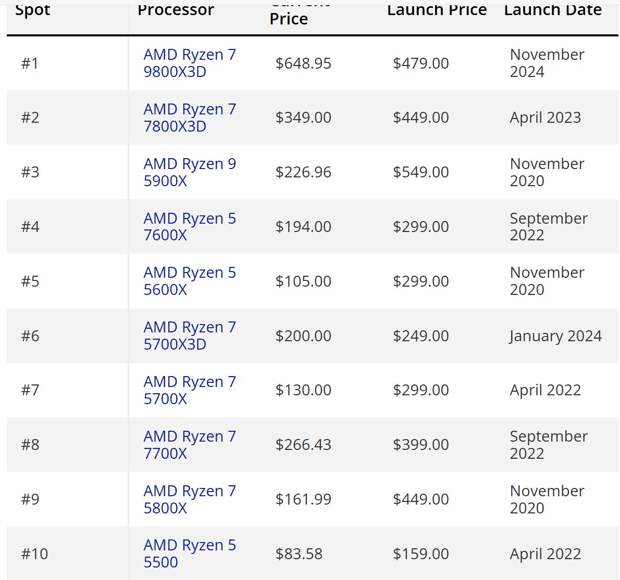Click the AMD Ryzen 9 5900X link
Screen dimensions: 620x580
click(189, 172)
